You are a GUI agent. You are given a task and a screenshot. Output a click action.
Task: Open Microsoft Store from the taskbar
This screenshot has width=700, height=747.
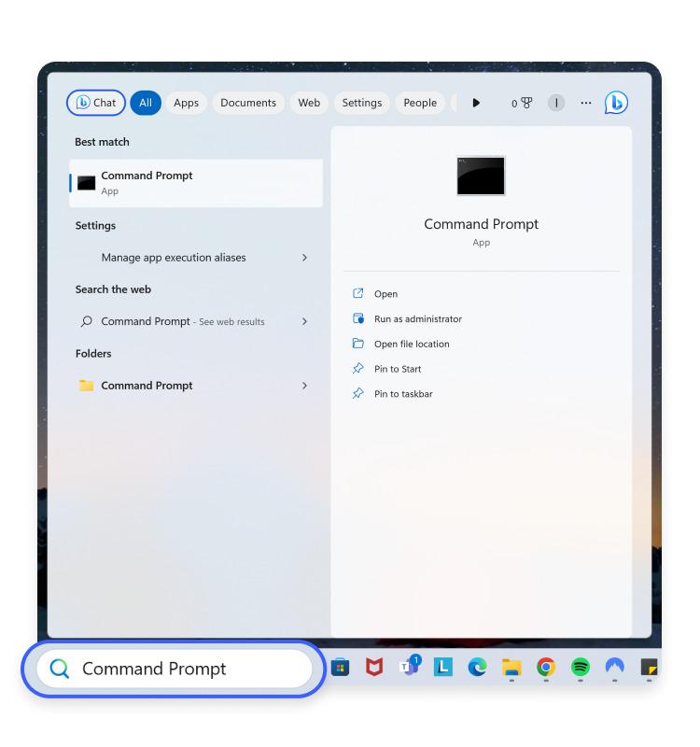pyautogui.click(x=340, y=667)
